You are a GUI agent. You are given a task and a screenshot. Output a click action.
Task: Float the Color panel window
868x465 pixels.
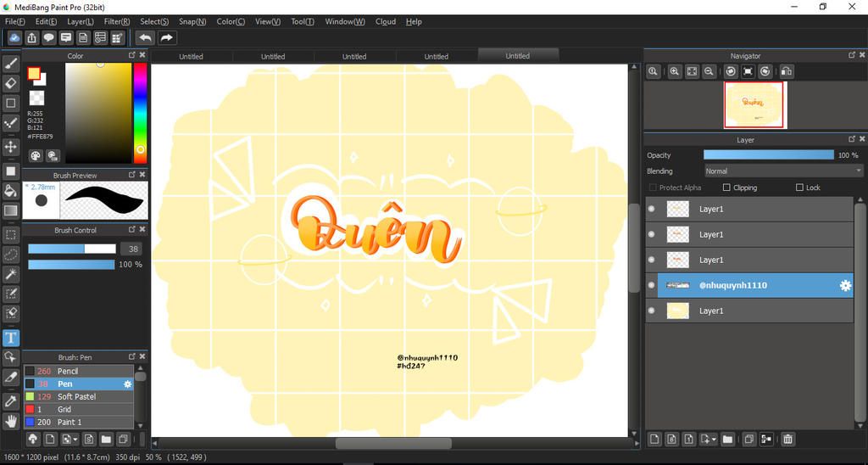tap(131, 55)
